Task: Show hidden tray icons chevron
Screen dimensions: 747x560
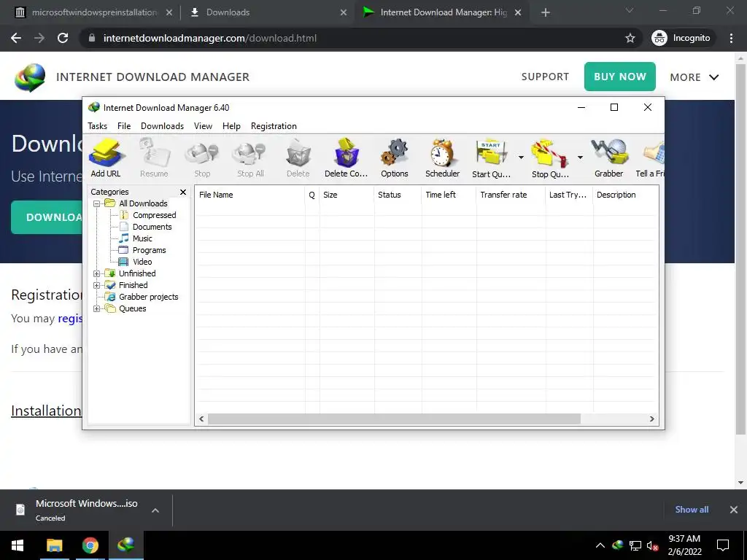Action: [x=600, y=545]
